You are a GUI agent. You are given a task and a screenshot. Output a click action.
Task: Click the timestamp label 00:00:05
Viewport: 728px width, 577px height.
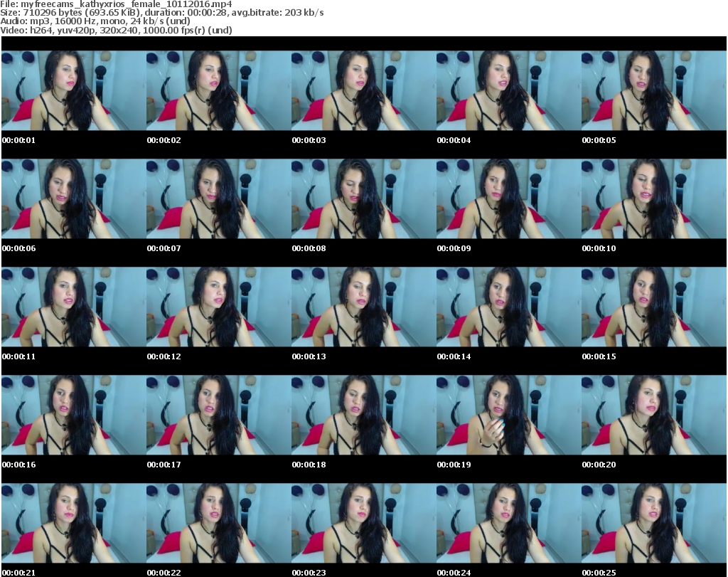click(599, 140)
